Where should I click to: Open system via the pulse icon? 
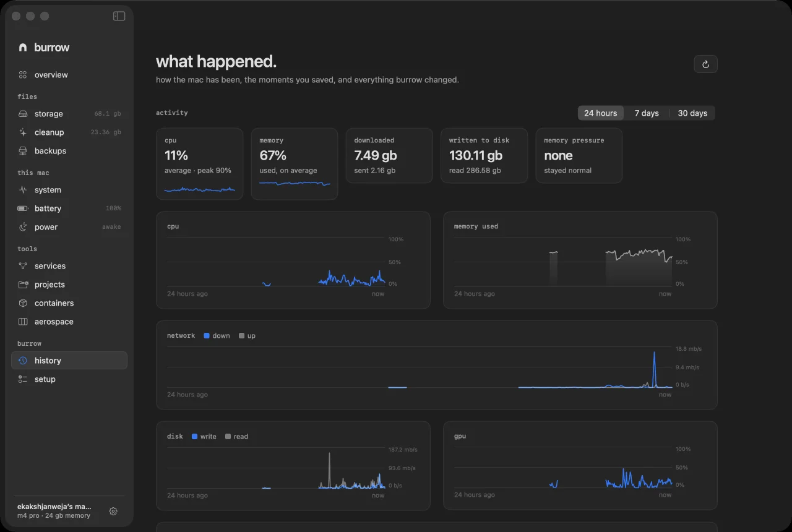point(23,190)
